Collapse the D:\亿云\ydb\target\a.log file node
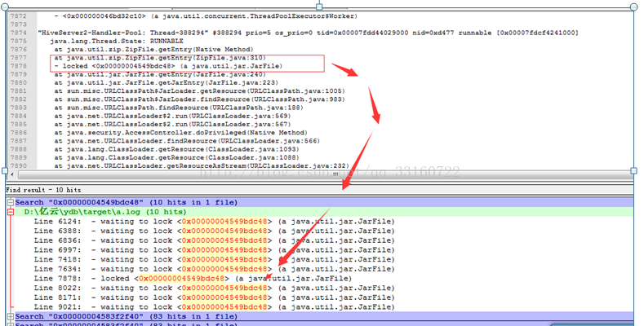The height and width of the screenshot is (326, 644). click(11, 212)
